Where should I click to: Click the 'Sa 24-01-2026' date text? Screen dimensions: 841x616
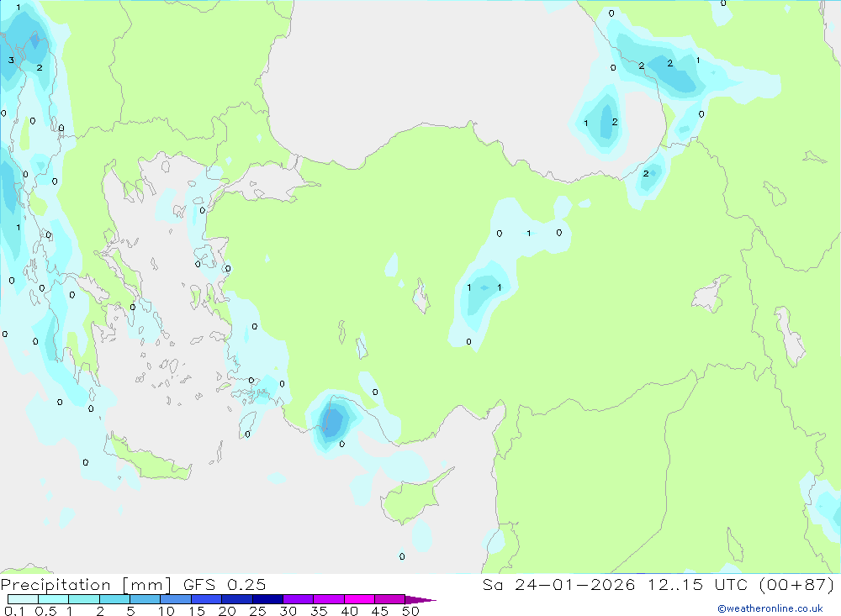tap(559, 584)
